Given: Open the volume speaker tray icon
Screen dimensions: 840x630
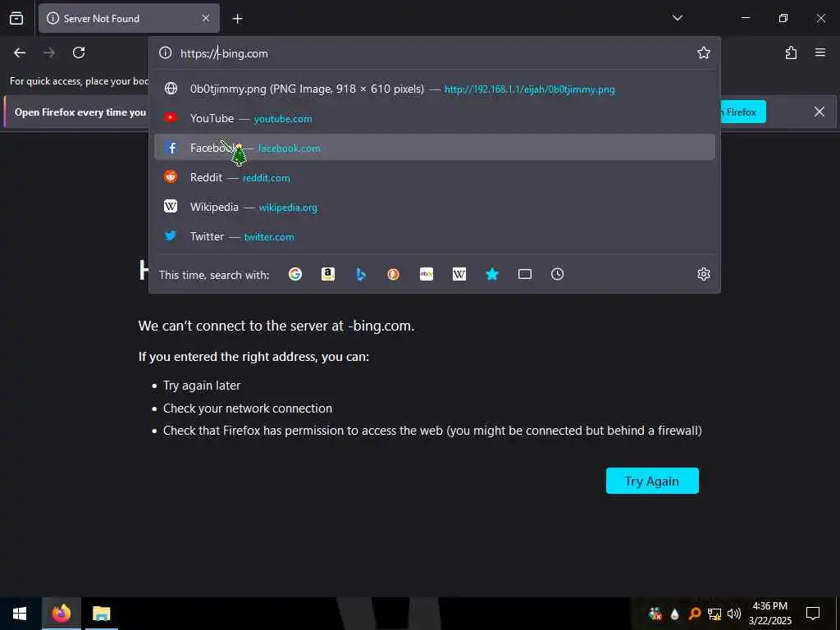Looking at the screenshot, I should click(x=734, y=614).
